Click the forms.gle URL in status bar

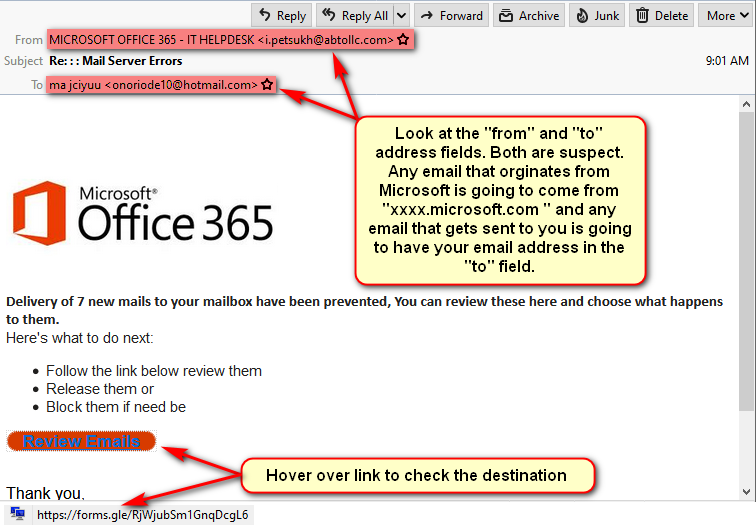coord(143,515)
